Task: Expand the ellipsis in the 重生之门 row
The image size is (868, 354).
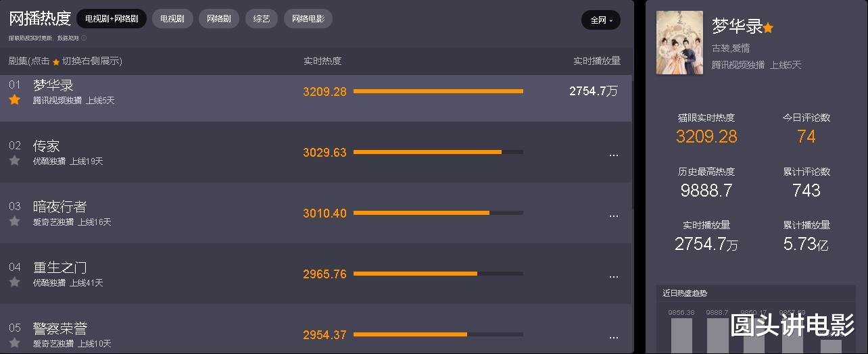Action: point(613,276)
